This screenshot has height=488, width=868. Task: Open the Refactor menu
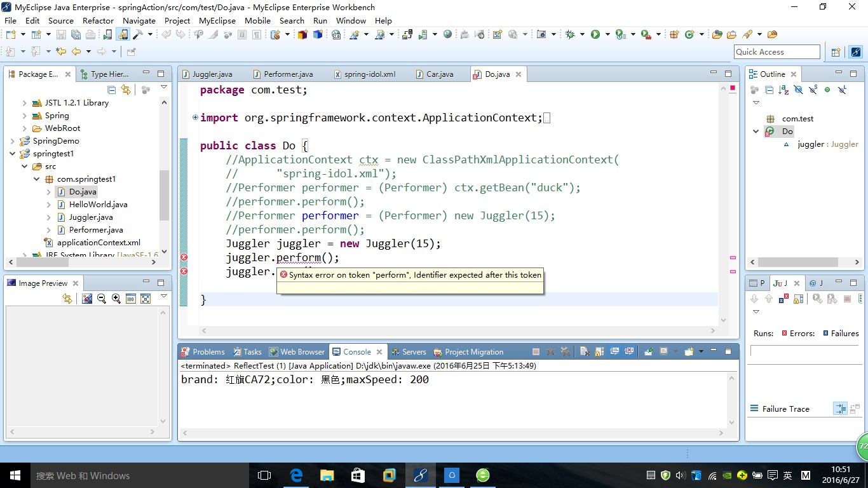[98, 20]
